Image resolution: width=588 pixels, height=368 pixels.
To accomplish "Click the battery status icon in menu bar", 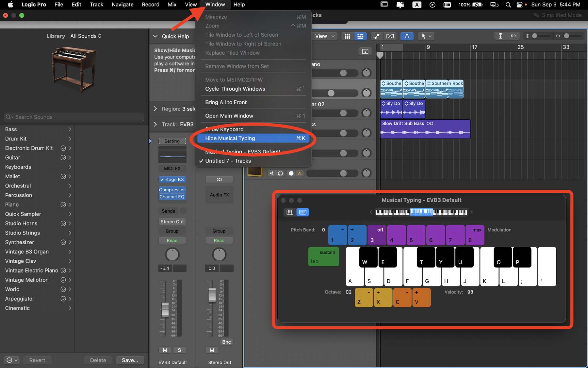I will pyautogui.click(x=477, y=5).
